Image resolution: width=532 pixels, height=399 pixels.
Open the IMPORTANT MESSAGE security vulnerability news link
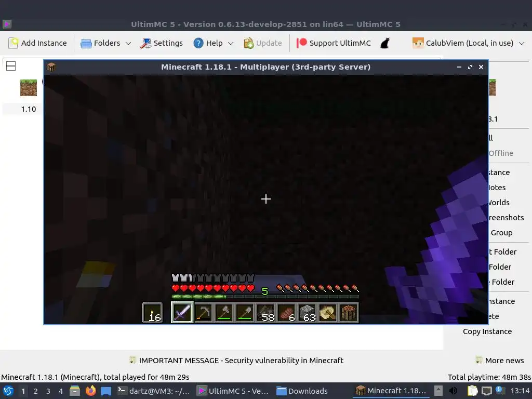point(241,361)
